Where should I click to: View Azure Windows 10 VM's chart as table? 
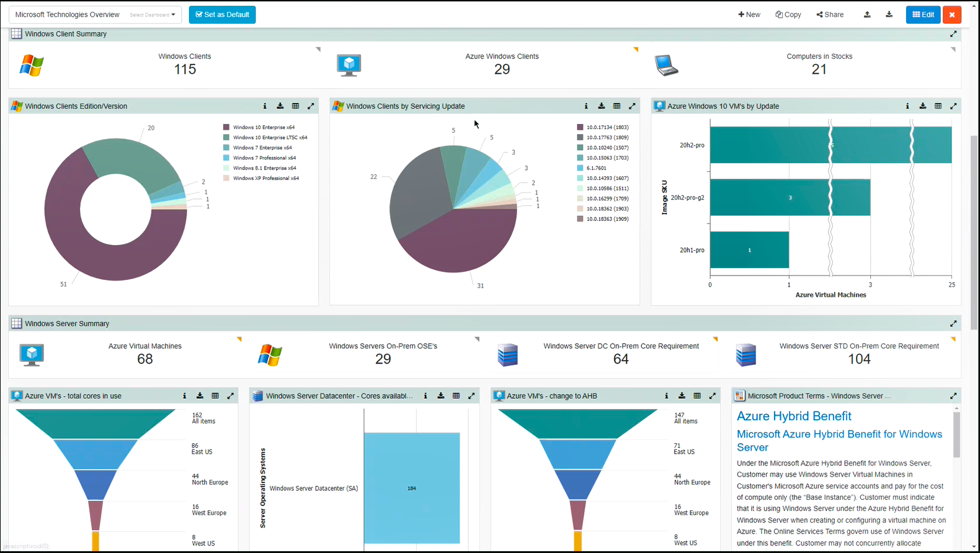pyautogui.click(x=938, y=106)
